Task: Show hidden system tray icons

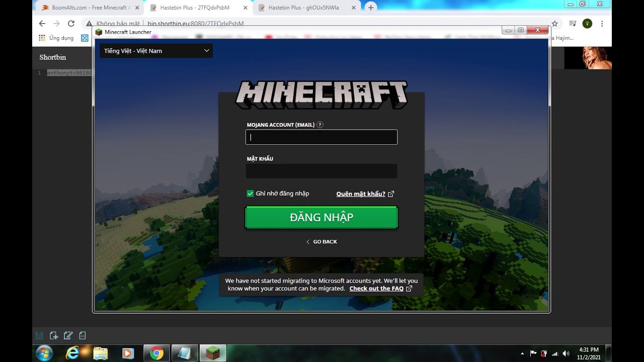Action: point(522,353)
